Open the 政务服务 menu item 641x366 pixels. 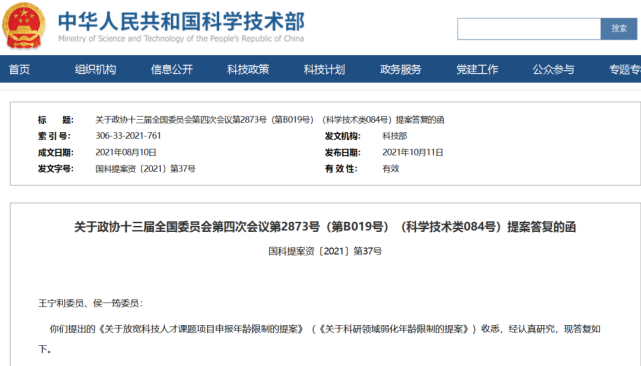click(401, 70)
